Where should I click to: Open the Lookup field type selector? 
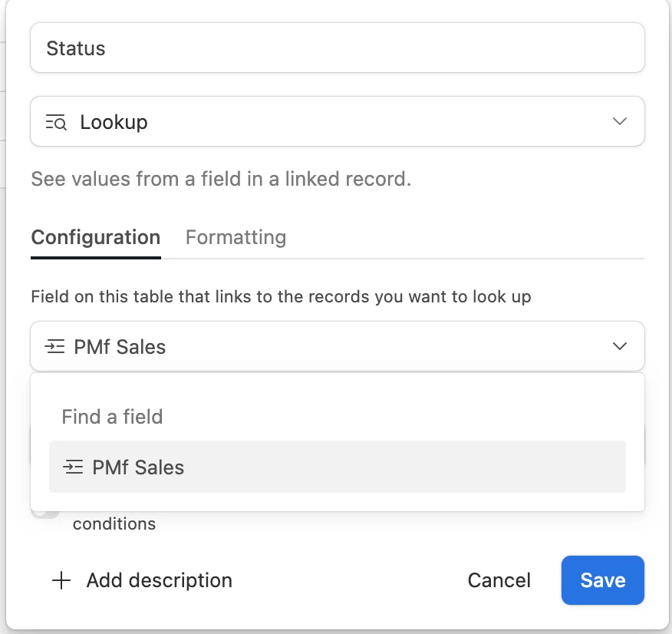coord(337,121)
